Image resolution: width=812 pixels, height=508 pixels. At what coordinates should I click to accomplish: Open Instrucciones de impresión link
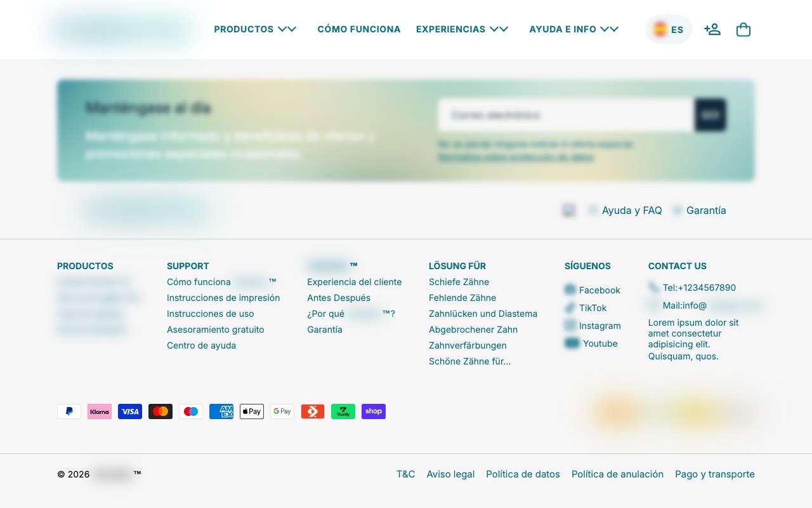[223, 298]
